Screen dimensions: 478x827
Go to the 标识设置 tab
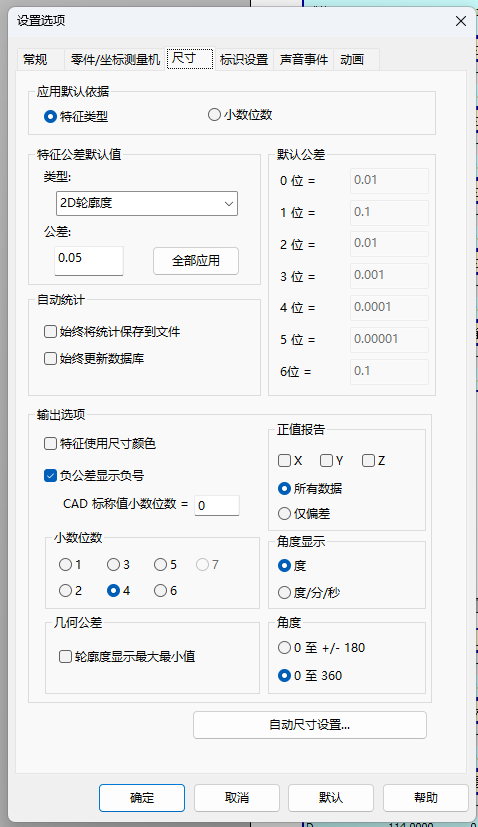tap(244, 60)
